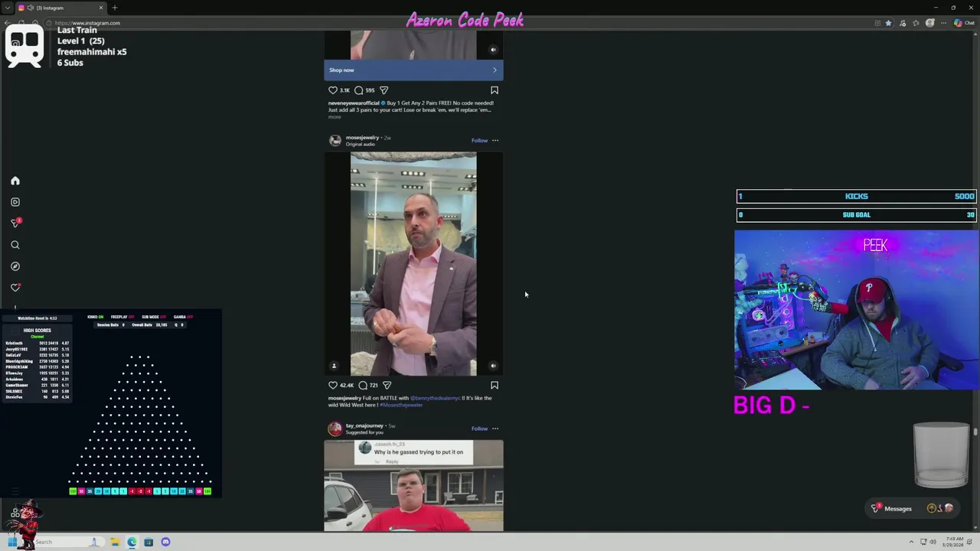This screenshot has height=551, width=980.
Task: Open tay_onajourney profile avatar
Action: 335,429
